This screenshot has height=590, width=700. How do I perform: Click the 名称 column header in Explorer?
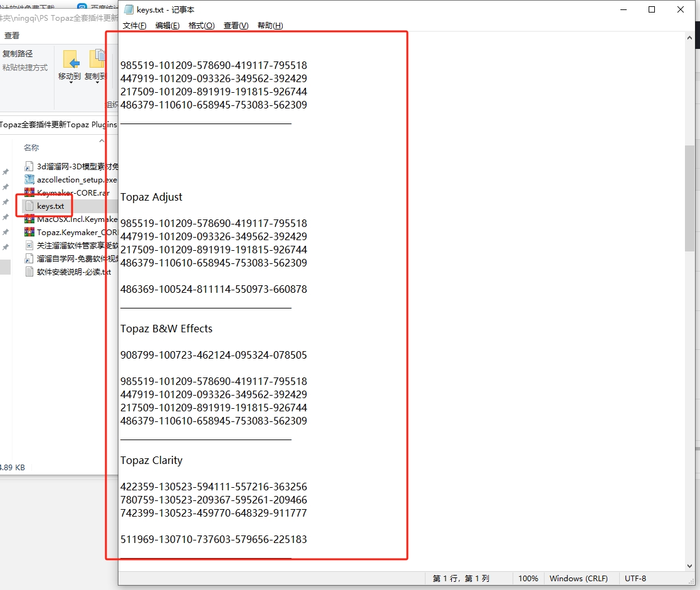[x=31, y=147]
